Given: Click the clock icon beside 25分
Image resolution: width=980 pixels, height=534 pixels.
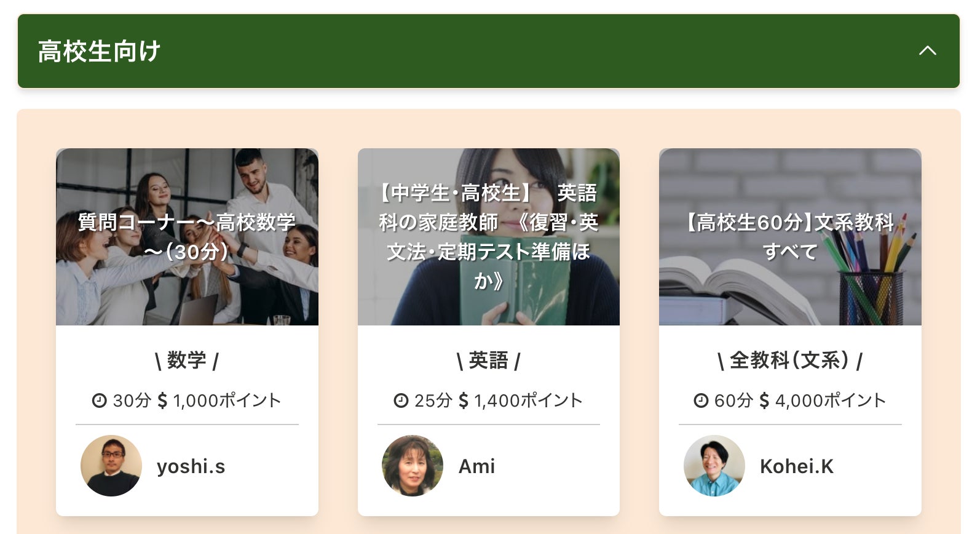Looking at the screenshot, I should click(400, 400).
